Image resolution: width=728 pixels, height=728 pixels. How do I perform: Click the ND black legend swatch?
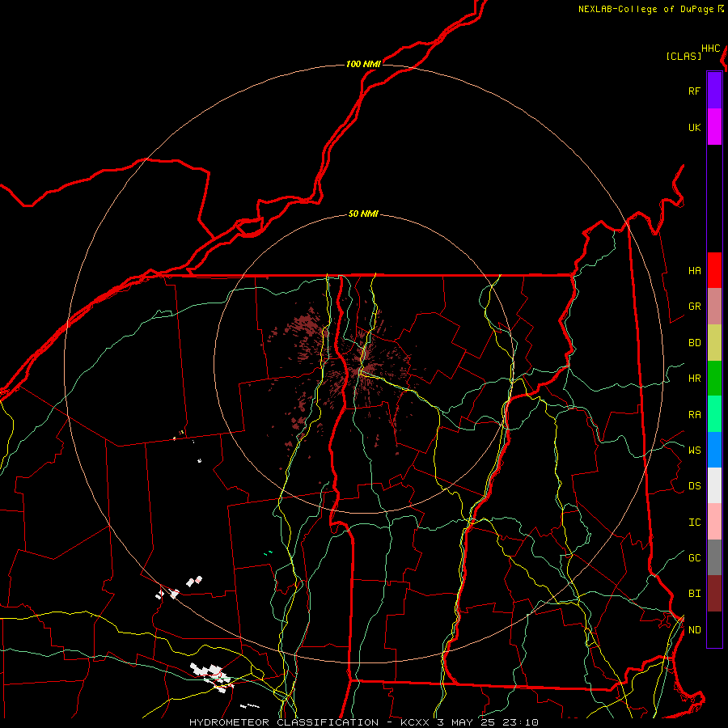point(714,629)
